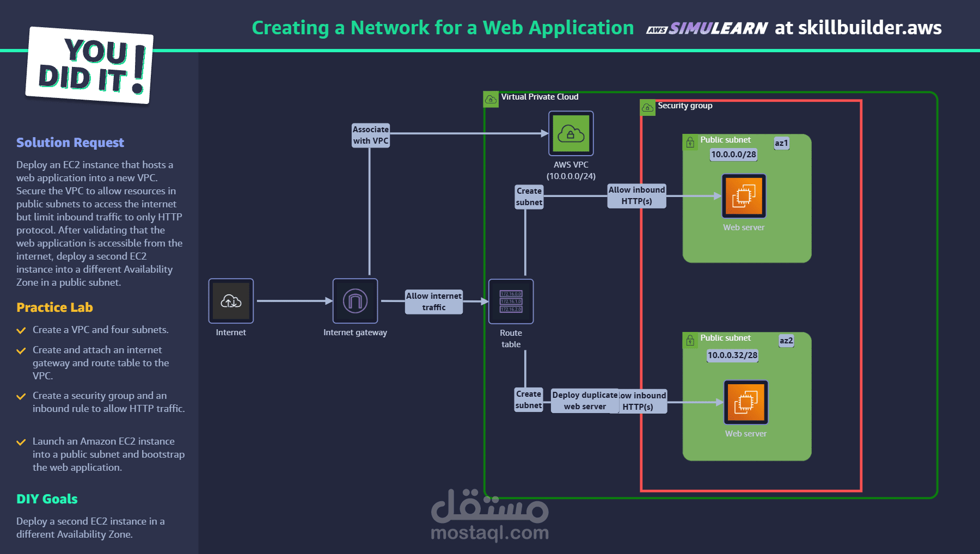This screenshot has height=554, width=980.
Task: Toggle checkmark for the internet gateway task
Action: (x=22, y=350)
